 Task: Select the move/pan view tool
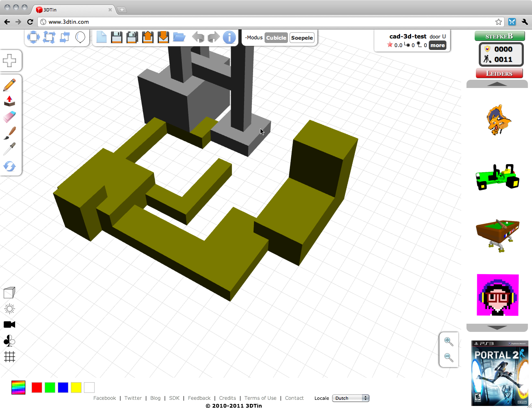(x=34, y=37)
